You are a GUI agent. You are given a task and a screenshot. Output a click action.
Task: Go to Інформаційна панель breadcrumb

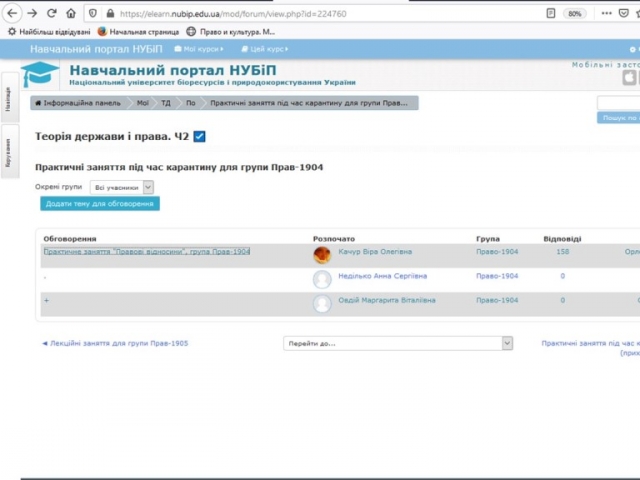(x=78, y=103)
